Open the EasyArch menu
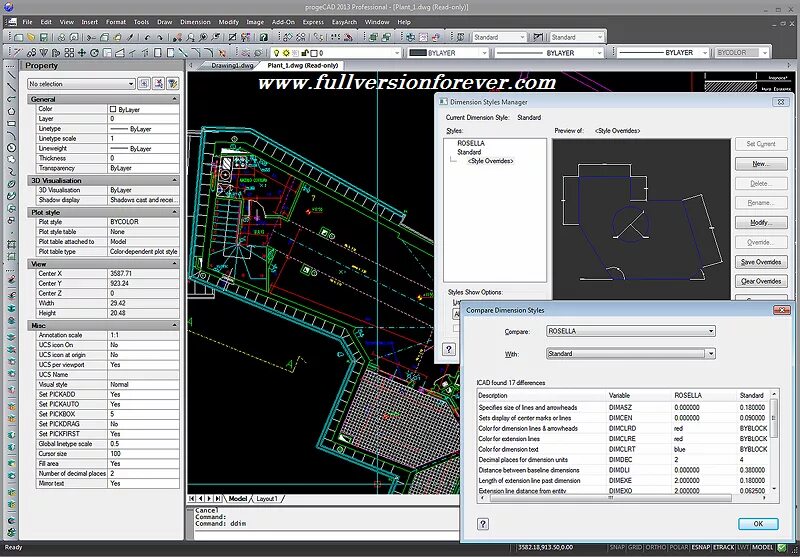The height and width of the screenshot is (557, 800). click(x=344, y=22)
